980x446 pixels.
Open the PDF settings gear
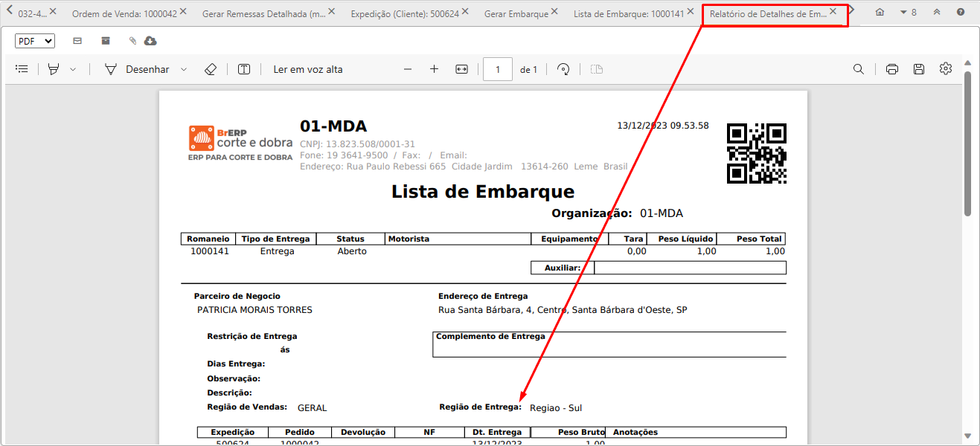(945, 68)
